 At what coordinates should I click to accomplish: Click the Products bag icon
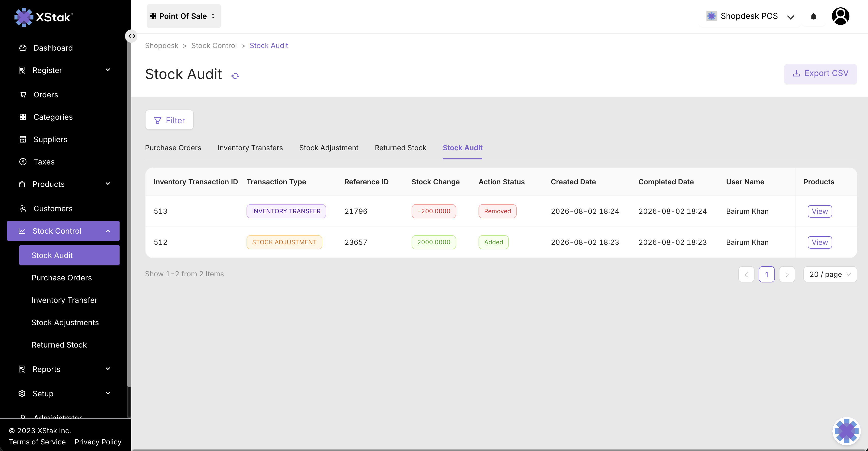22,184
